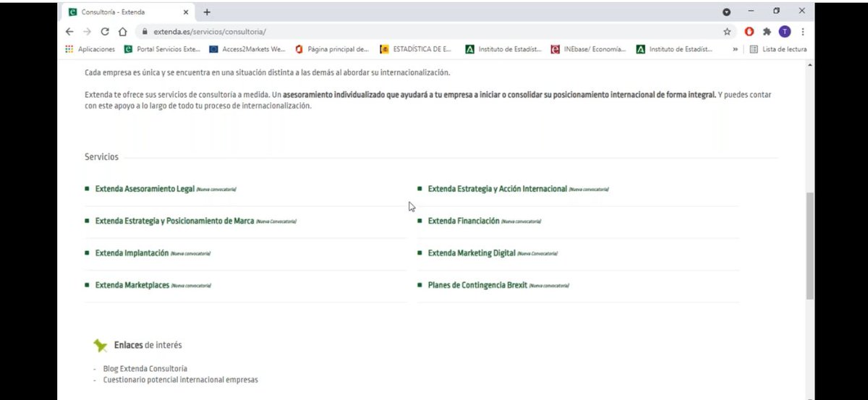This screenshot has width=868, height=400.
Task: Click the browser forward arrow
Action: (x=87, y=32)
